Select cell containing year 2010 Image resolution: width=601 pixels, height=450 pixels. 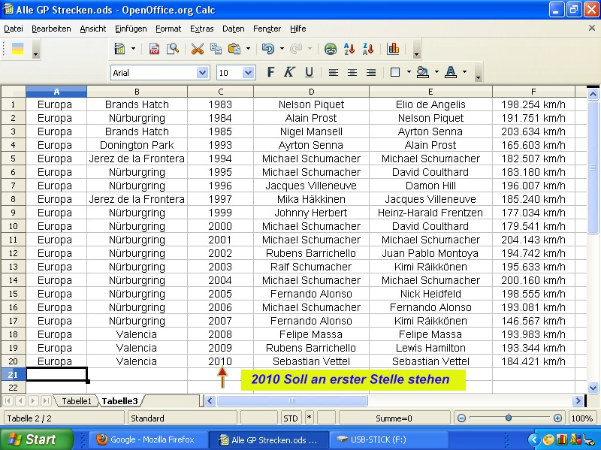[220, 361]
